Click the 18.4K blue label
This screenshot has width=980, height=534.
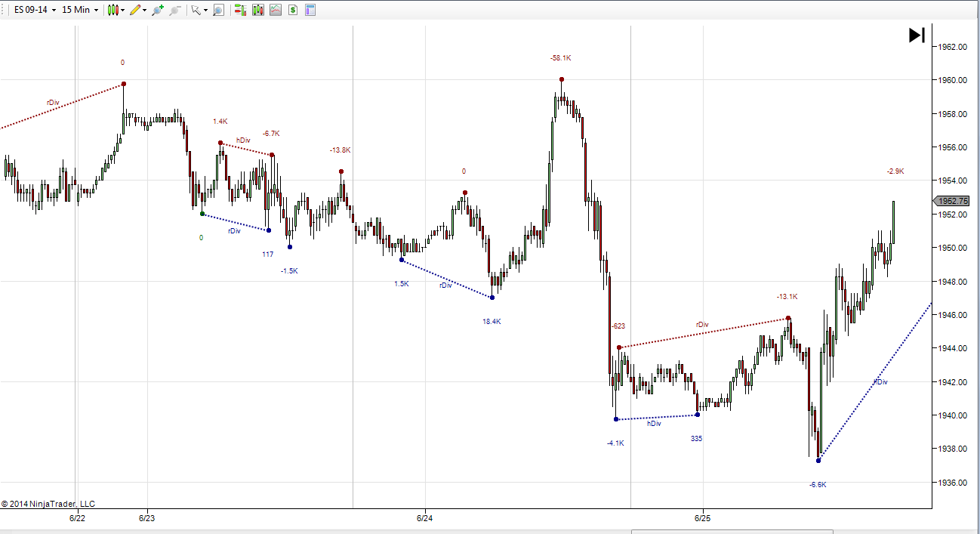[492, 321]
